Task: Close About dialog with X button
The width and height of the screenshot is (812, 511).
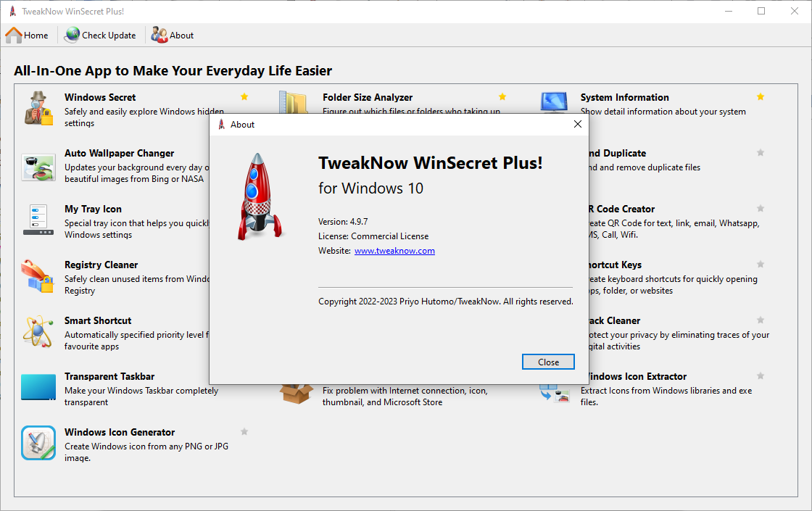Action: 577,124
